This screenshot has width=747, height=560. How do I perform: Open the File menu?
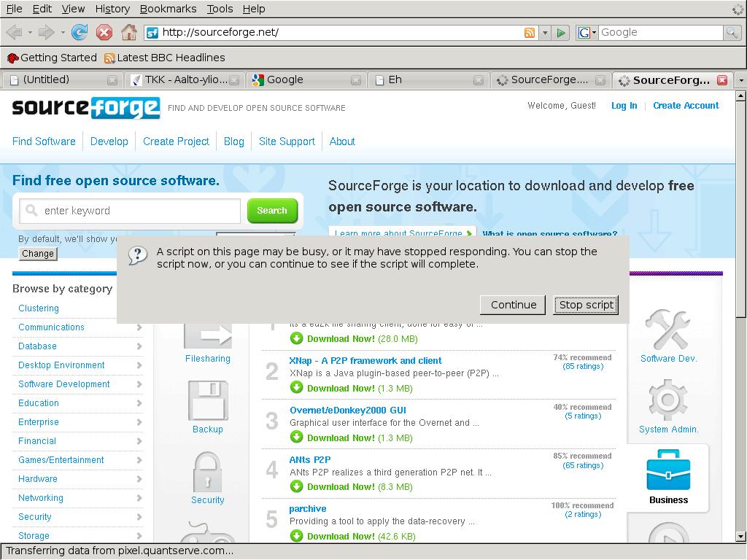(14, 9)
